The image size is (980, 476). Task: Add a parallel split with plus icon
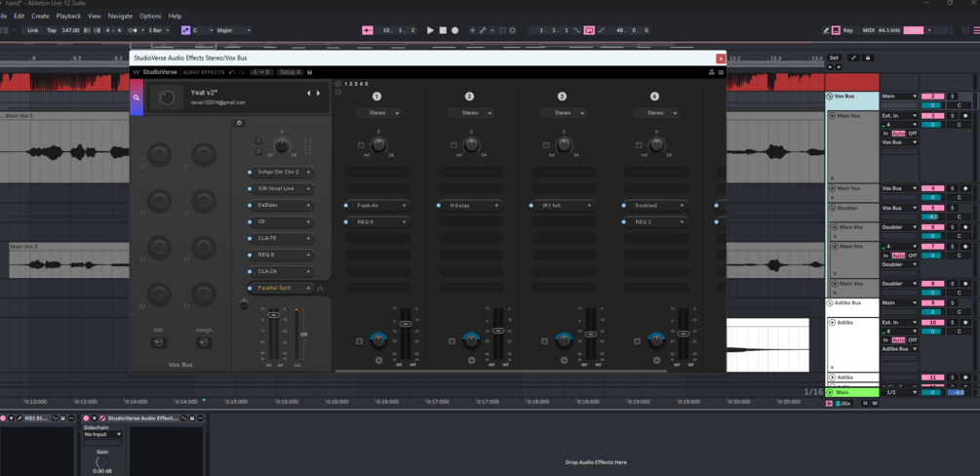click(337, 83)
